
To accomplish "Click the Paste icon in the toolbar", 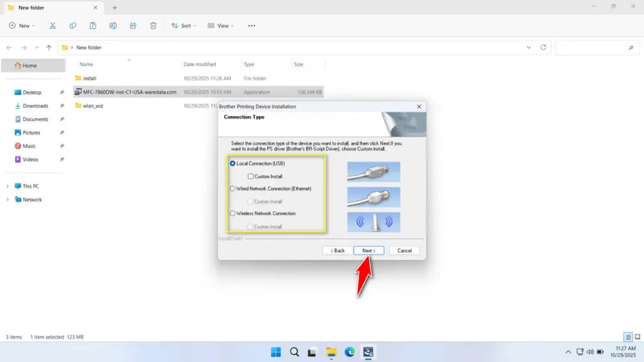I will (92, 25).
